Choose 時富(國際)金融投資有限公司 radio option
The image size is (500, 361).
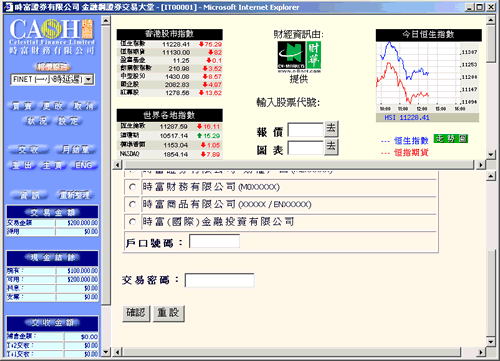coord(132,221)
